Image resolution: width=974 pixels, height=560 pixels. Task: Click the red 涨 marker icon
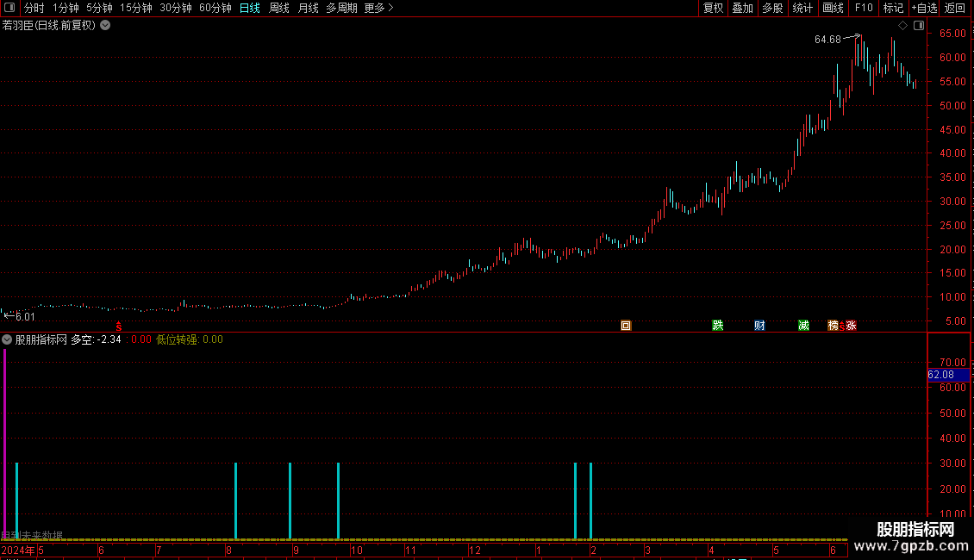(x=851, y=326)
